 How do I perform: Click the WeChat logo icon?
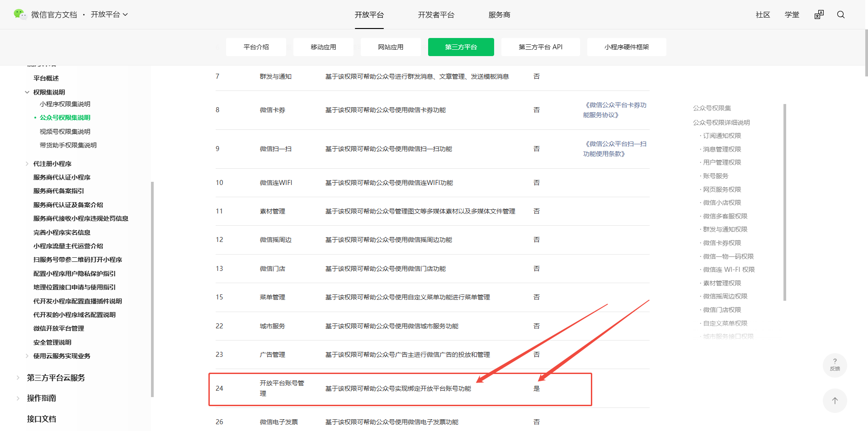[20, 14]
